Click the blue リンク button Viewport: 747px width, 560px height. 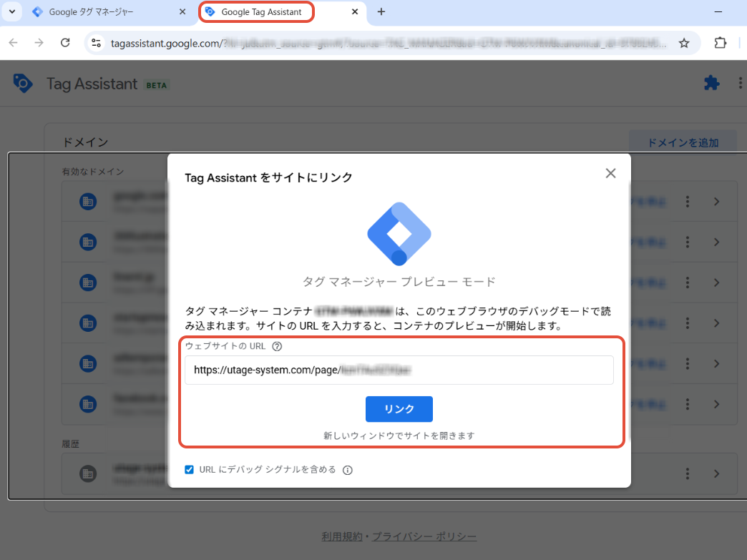[399, 409]
